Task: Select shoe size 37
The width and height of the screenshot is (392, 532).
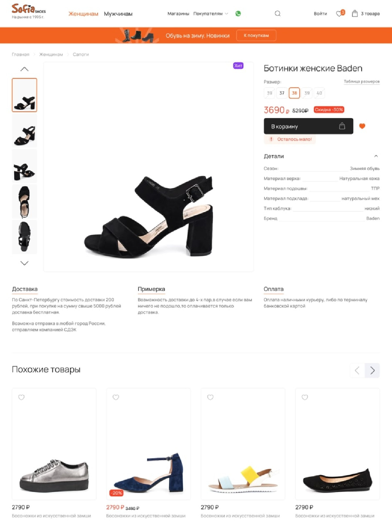Action: (282, 93)
